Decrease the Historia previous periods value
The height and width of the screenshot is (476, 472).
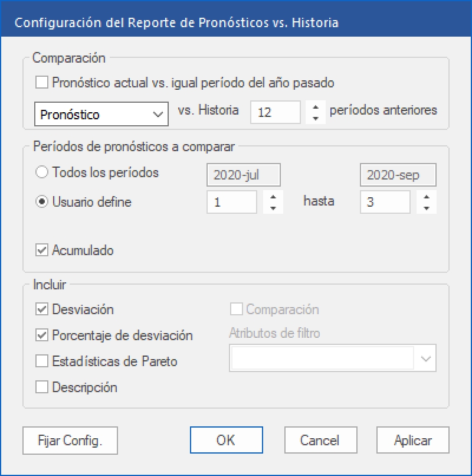coord(316,118)
